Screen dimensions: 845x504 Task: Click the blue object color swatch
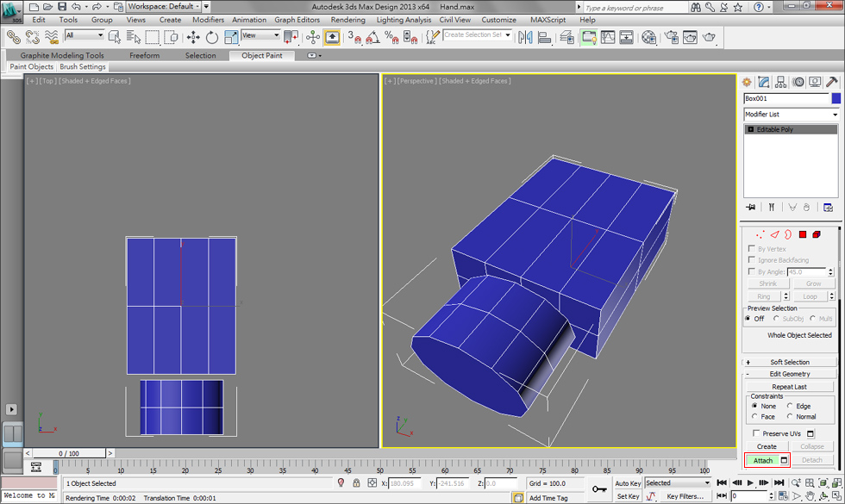[835, 98]
